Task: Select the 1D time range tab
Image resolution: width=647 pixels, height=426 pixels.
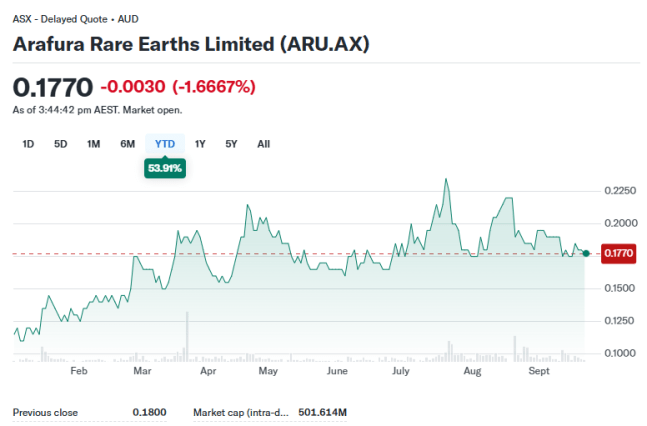Action: pos(28,144)
